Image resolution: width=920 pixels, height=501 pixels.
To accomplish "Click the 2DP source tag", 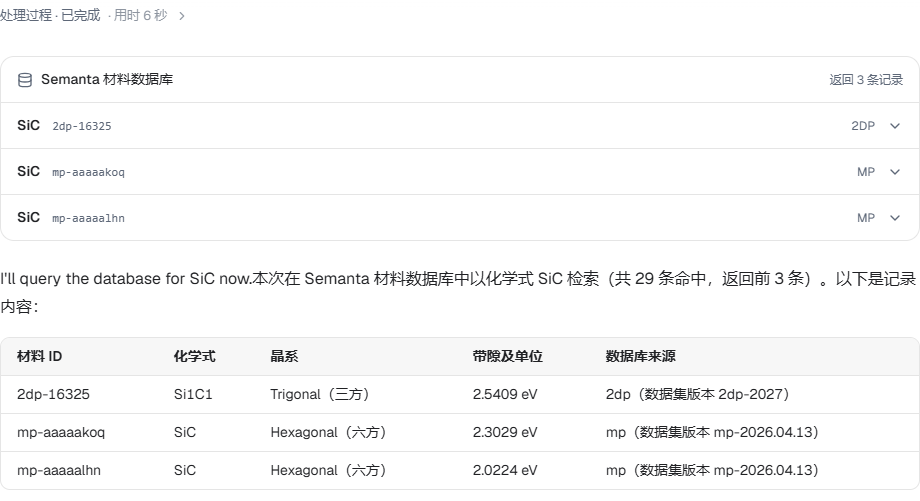I will tap(863, 126).
